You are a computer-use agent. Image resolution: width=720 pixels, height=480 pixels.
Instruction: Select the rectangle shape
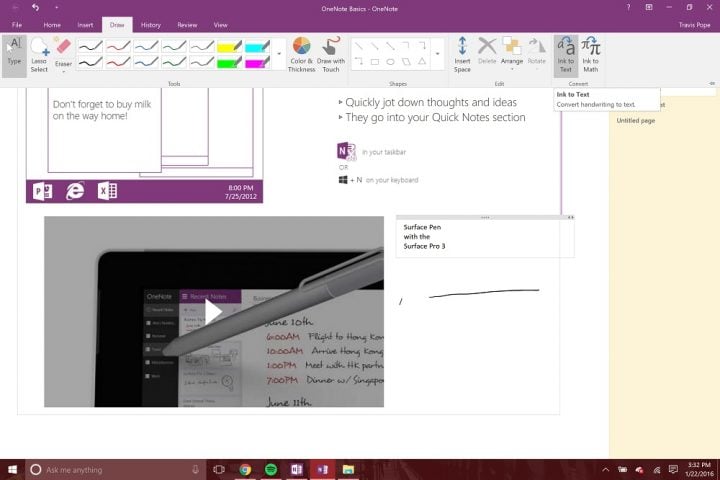pos(375,62)
